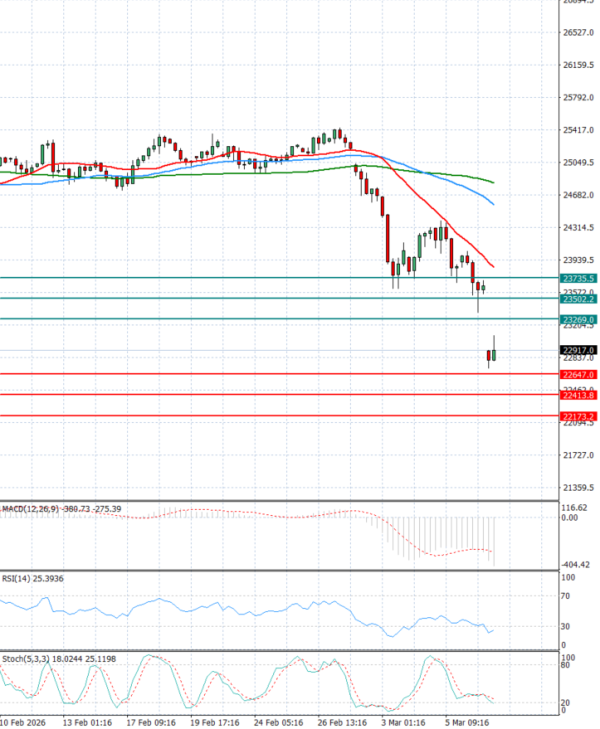Select the 17 Feb 09:16 time marker

tap(150, 721)
